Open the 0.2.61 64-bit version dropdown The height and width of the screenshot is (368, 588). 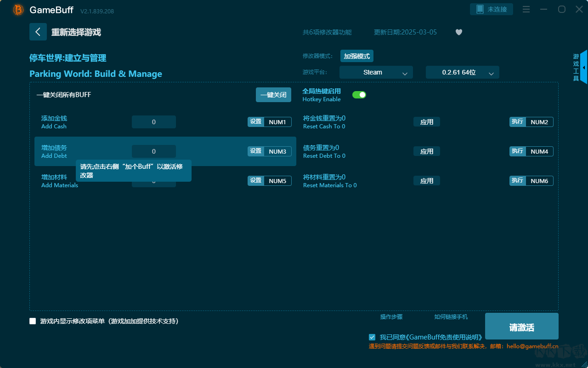(462, 72)
